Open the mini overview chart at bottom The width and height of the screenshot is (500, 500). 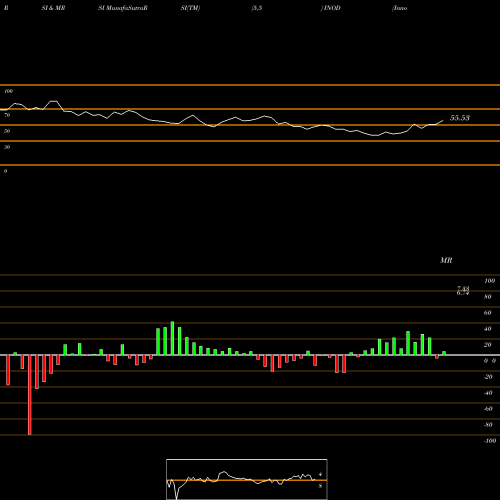click(x=247, y=479)
